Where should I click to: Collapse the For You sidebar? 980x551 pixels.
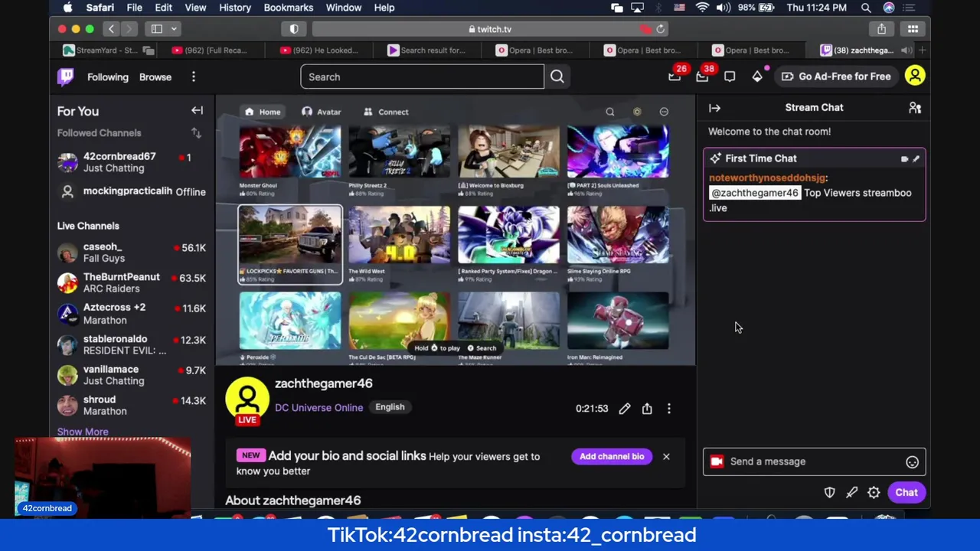pyautogui.click(x=197, y=111)
